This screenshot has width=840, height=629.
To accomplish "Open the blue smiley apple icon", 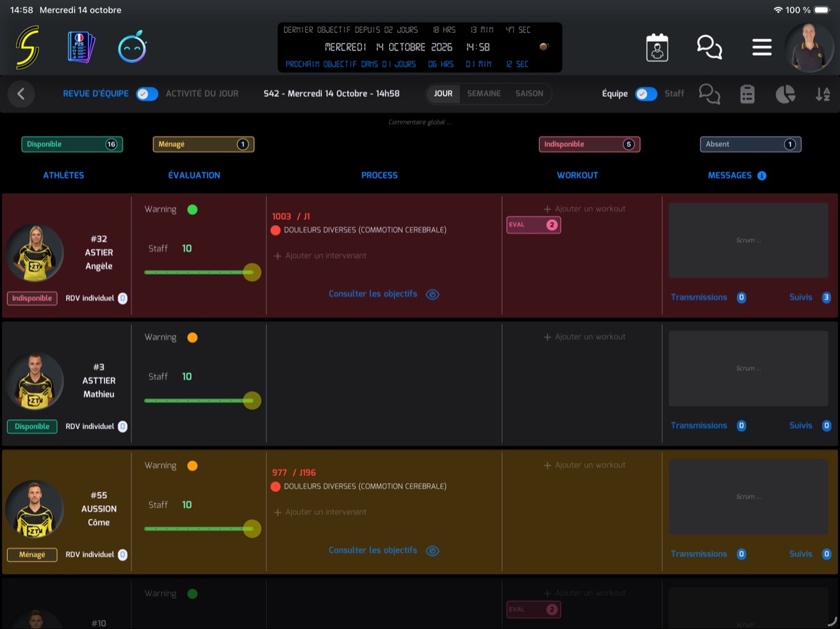I will click(x=132, y=48).
